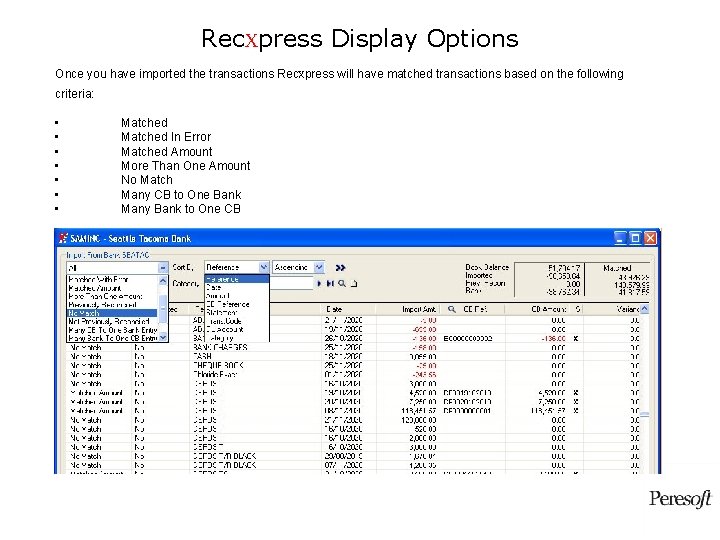Click the app icon in SAMINC title bar

[63, 238]
